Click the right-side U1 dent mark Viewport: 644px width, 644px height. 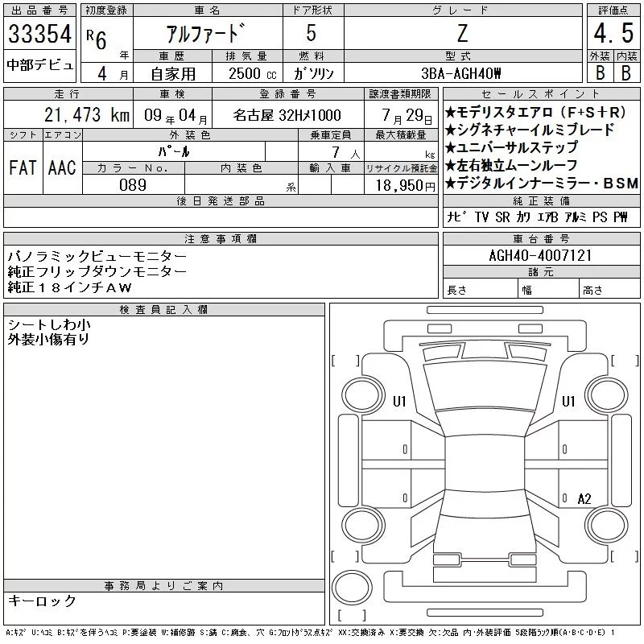click(568, 401)
